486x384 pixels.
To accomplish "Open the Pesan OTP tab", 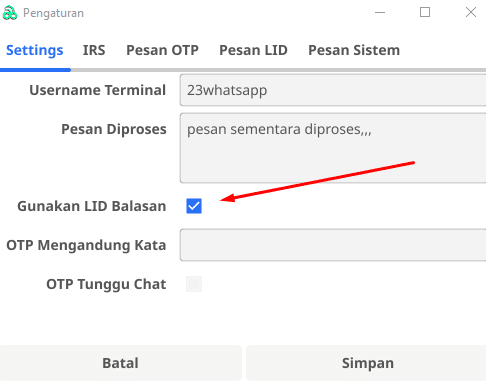I will [162, 50].
